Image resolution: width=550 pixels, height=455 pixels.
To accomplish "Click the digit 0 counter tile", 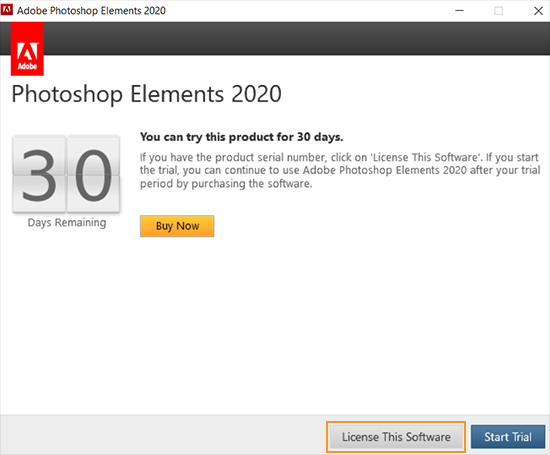I will click(93, 174).
